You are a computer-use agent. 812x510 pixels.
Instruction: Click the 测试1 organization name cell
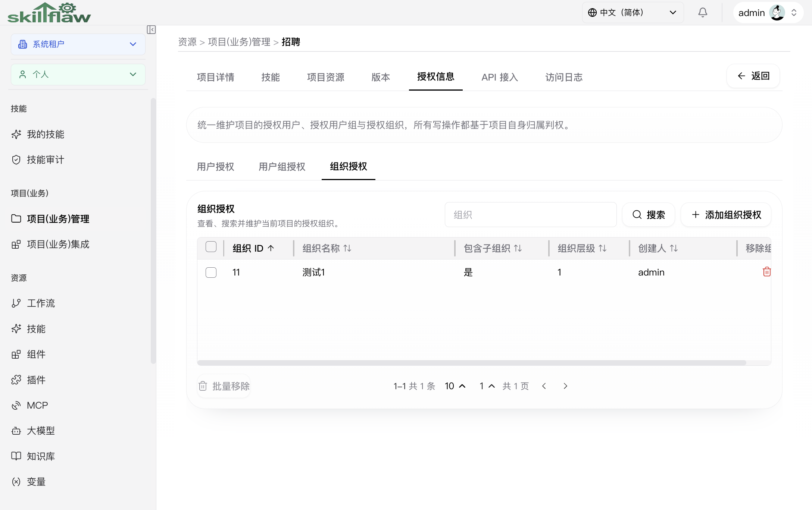pos(313,273)
